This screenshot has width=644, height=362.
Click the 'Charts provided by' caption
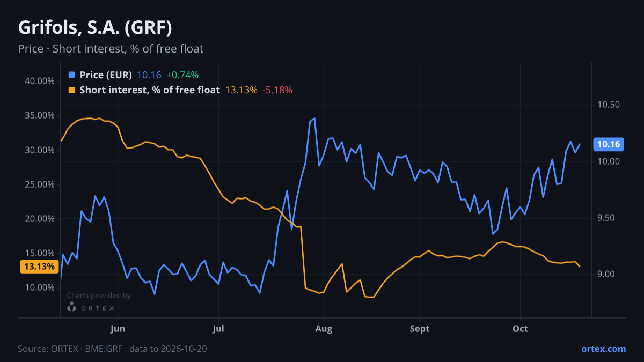click(99, 295)
